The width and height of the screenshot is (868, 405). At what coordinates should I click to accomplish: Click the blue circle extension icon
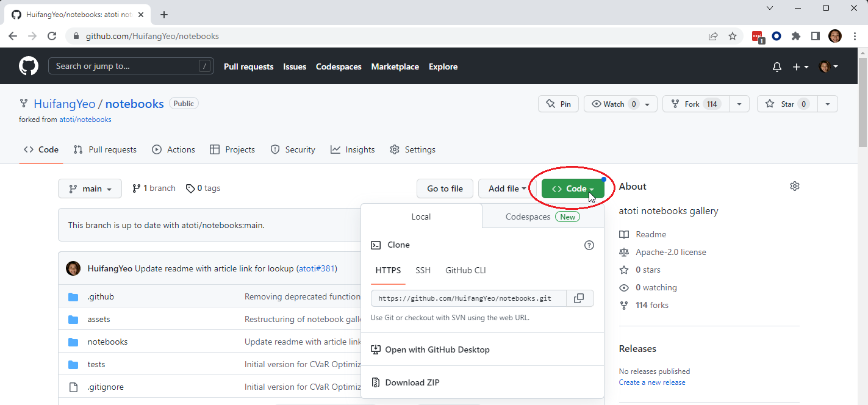pos(777,36)
